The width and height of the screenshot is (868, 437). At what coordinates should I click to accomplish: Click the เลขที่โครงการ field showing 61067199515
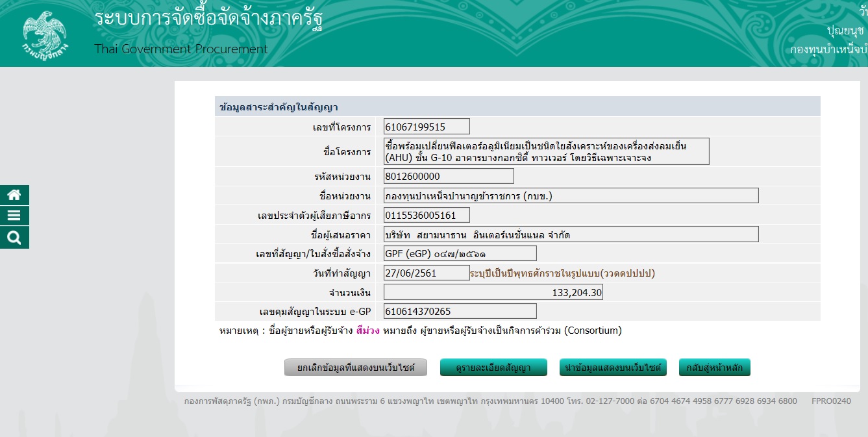pyautogui.click(x=427, y=127)
